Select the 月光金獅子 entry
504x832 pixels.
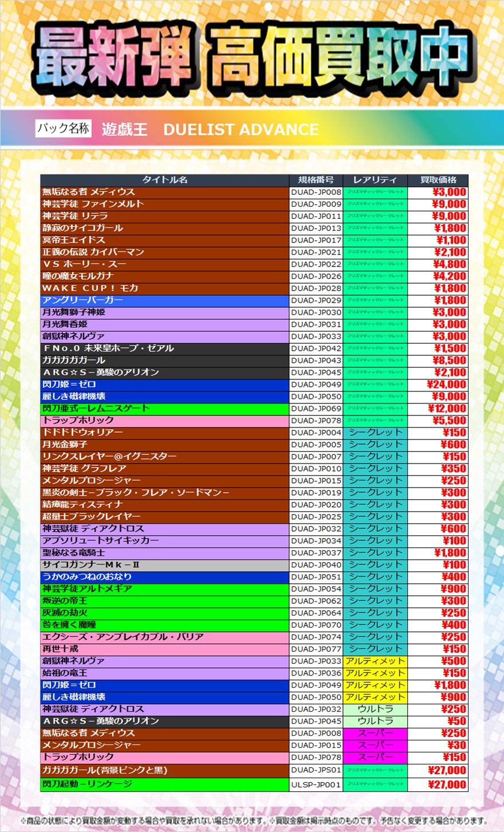65,445
